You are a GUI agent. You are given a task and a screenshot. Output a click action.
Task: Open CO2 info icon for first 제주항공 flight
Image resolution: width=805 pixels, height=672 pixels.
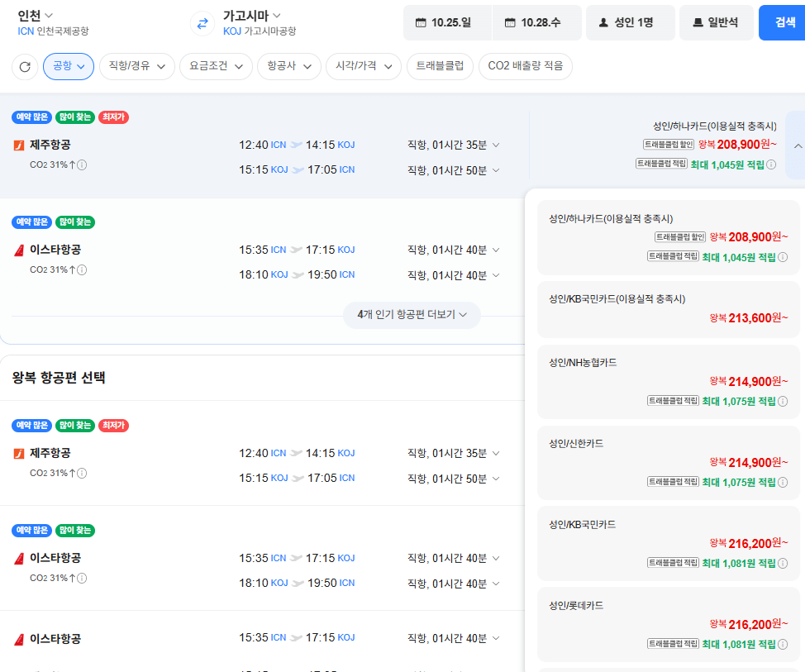tap(82, 164)
